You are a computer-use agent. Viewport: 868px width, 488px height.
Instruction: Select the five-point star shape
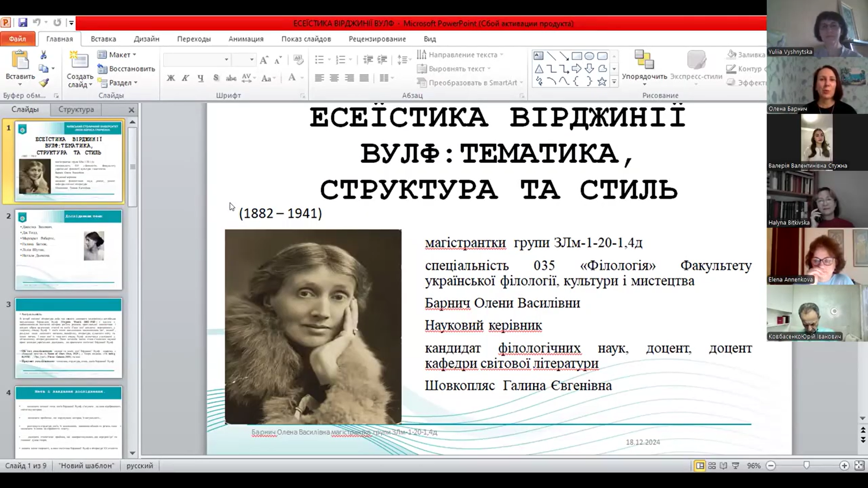[602, 82]
